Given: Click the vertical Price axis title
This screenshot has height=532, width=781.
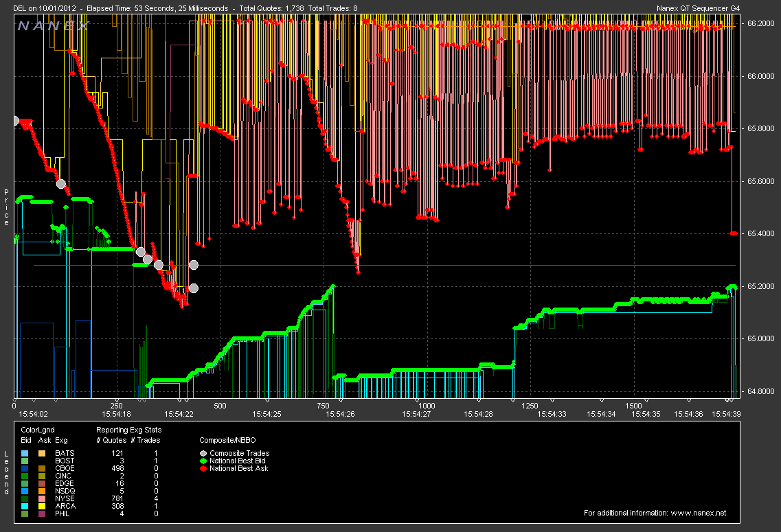Looking at the screenshot, I should coord(7,207).
